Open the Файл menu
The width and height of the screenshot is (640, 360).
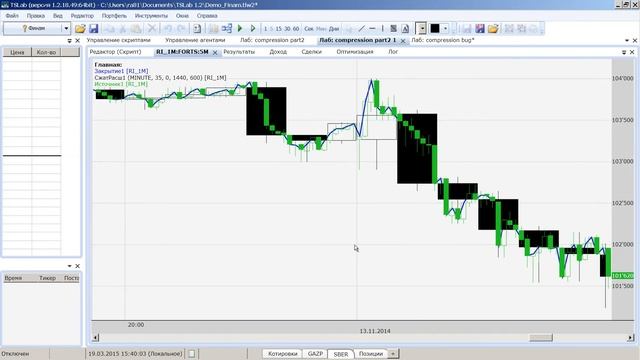12,16
